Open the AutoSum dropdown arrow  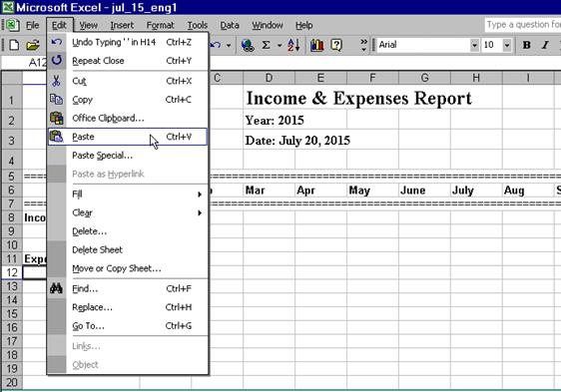pyautogui.click(x=280, y=46)
